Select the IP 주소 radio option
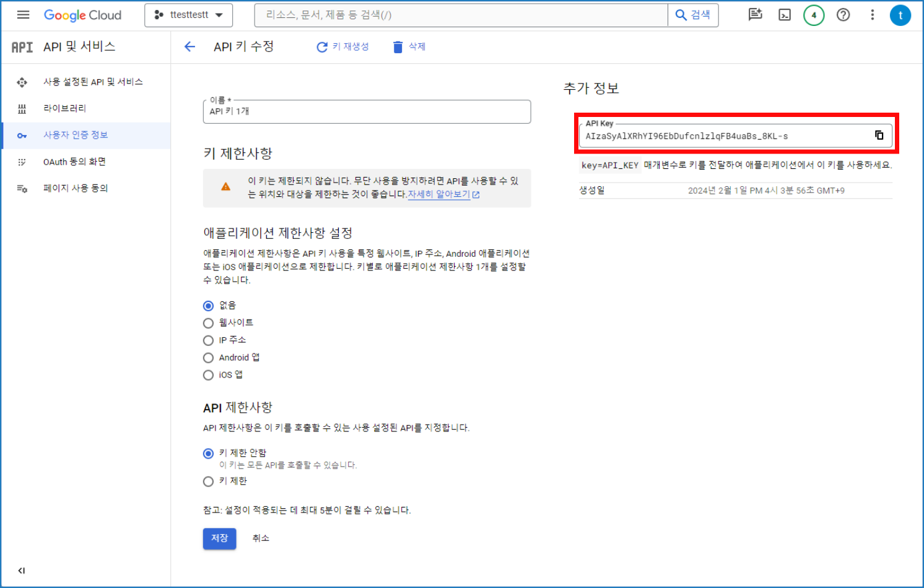 (x=209, y=340)
